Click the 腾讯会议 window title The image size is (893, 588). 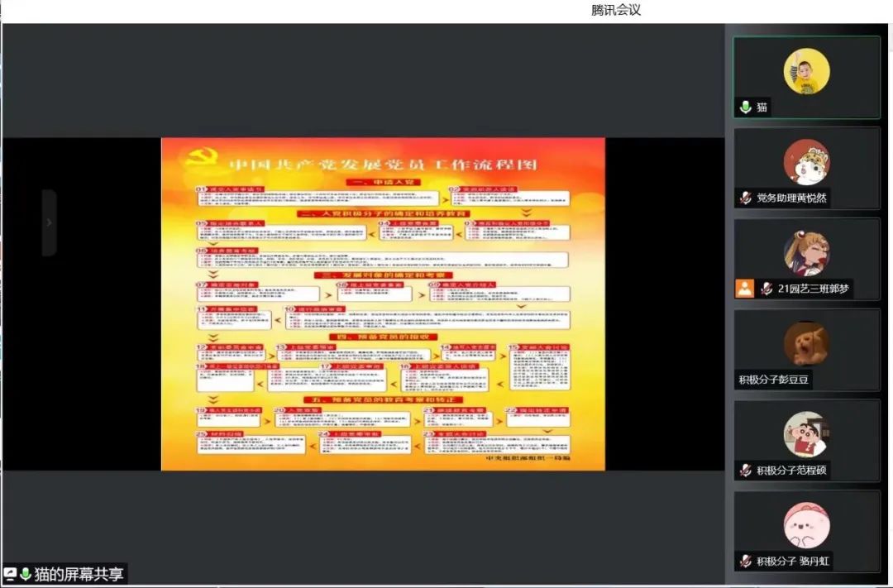coord(616,10)
